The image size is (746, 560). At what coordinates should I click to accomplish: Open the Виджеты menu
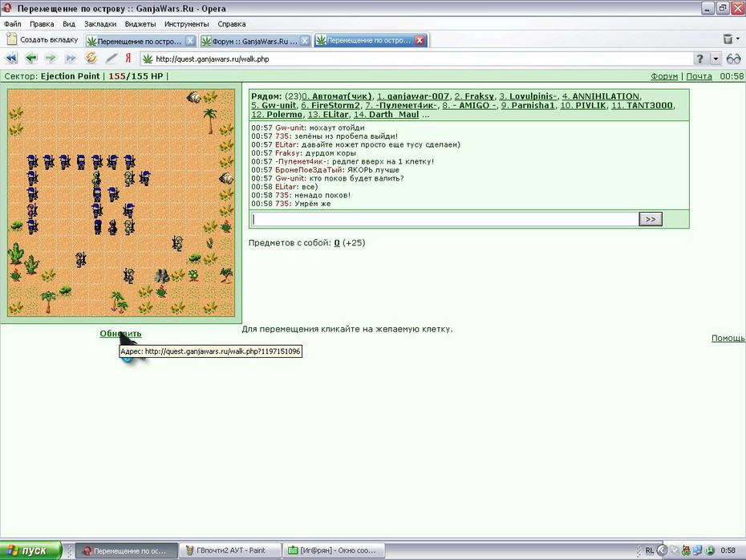(x=140, y=24)
